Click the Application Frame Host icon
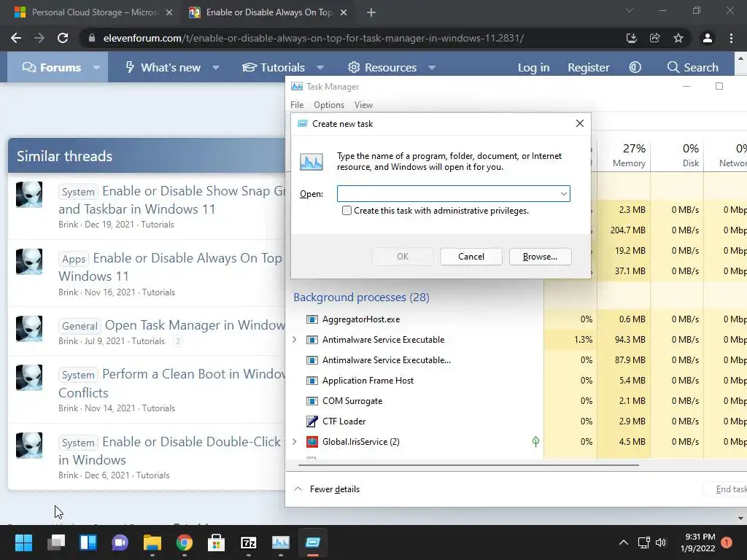The height and width of the screenshot is (560, 747). 312,381
